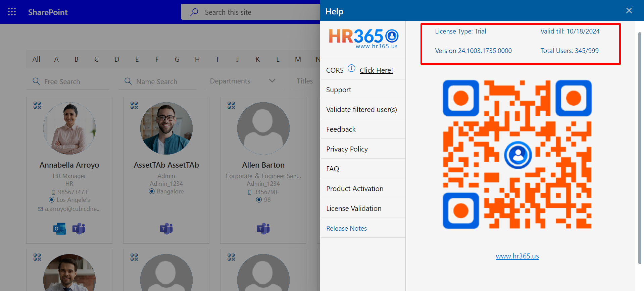This screenshot has width=644, height=291.
Task: Filter directory by letter C
Action: click(x=97, y=59)
